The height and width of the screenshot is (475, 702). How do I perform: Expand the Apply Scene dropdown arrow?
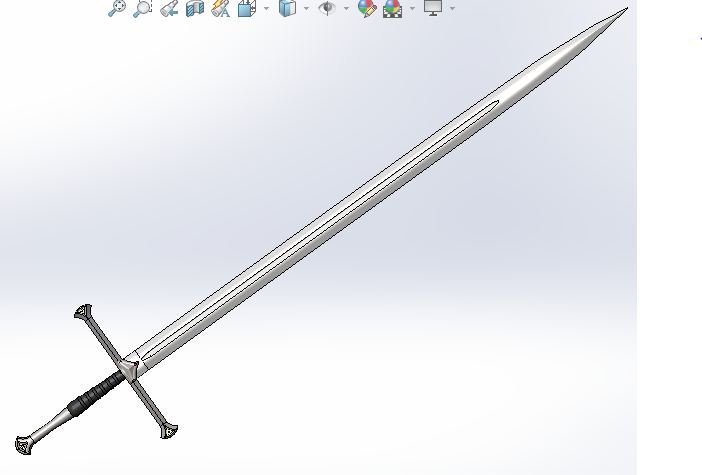click(x=412, y=8)
